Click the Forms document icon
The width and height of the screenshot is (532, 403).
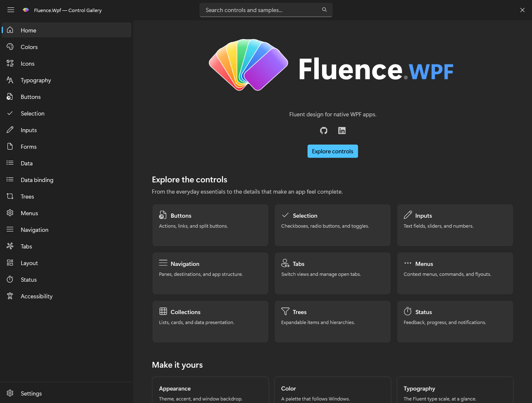(10, 146)
